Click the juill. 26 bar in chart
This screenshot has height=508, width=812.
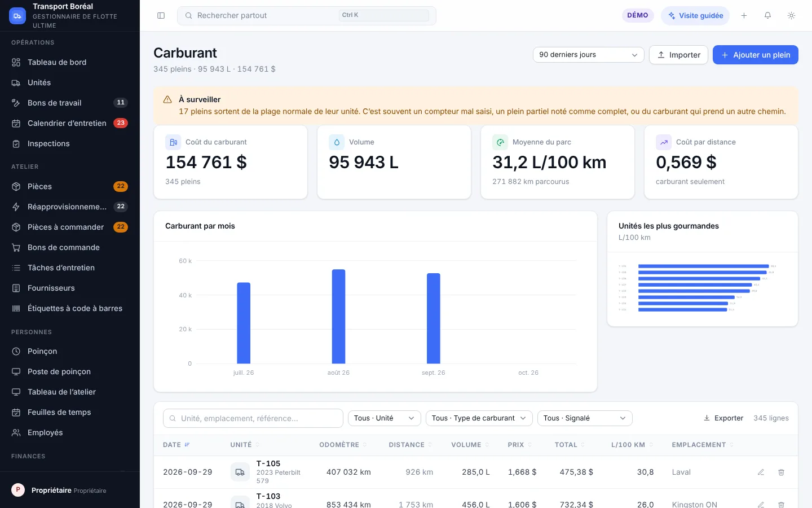[244, 323]
